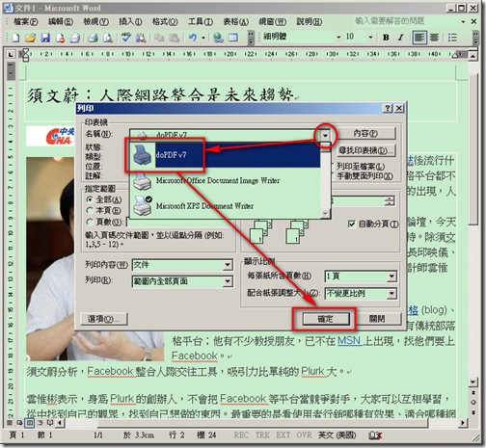Open the 檢視 menu

click(x=95, y=21)
